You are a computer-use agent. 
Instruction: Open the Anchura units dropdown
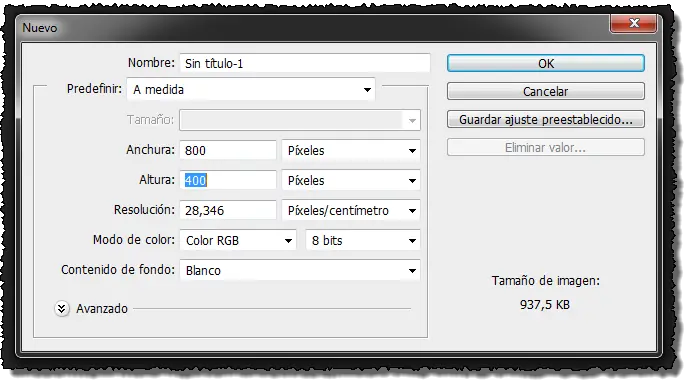click(351, 150)
